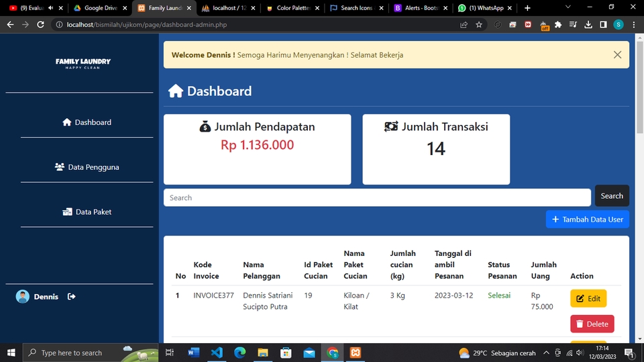Open Mail from the taskbar
This screenshot has height=362, width=644.
[x=309, y=353]
